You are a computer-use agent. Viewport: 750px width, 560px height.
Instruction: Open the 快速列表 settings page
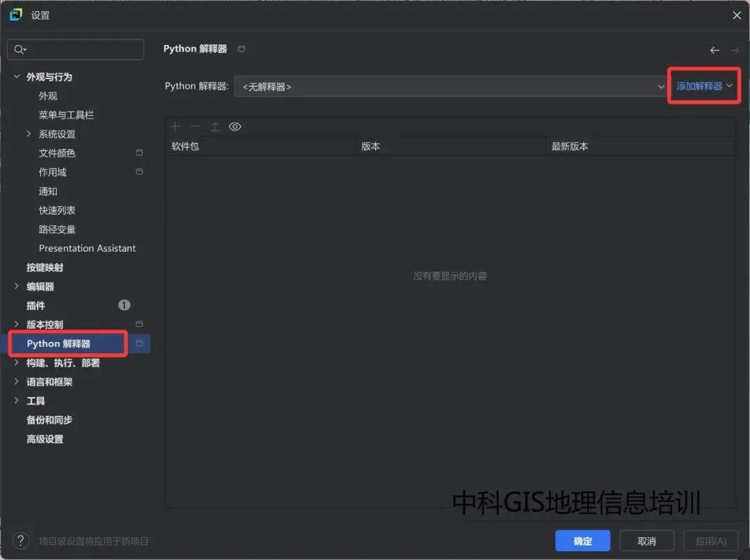pos(57,210)
